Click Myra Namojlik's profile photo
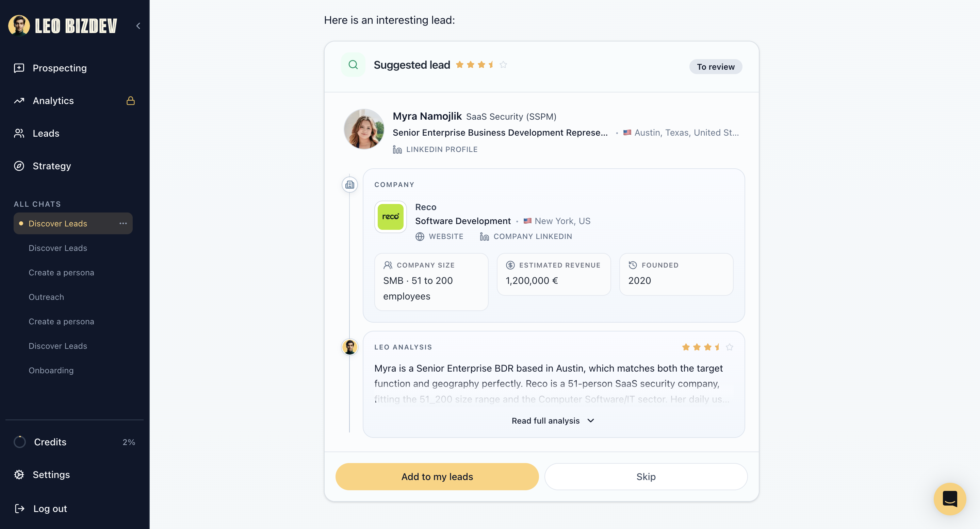The width and height of the screenshot is (980, 529). [364, 129]
